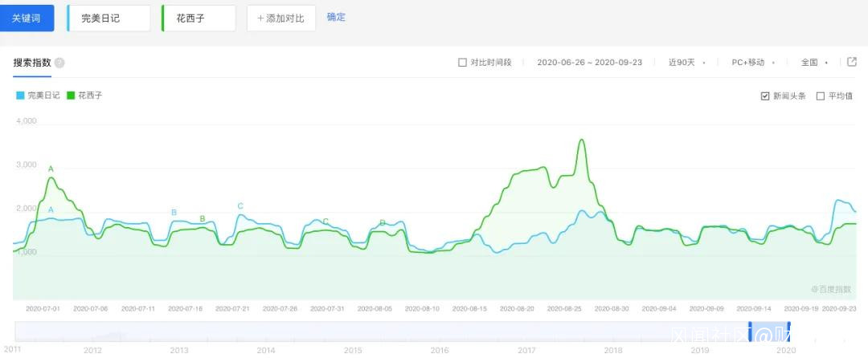Click green news marker D on chart

[x=382, y=222]
